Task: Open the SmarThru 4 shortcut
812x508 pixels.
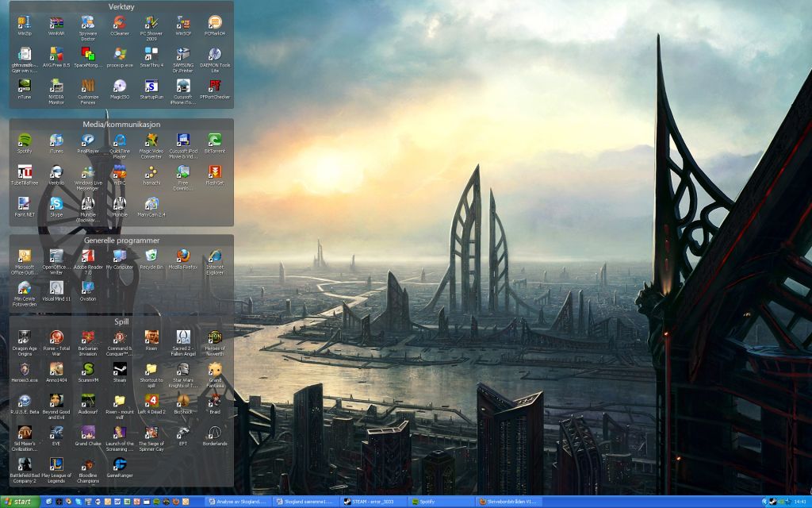Action: (151, 57)
